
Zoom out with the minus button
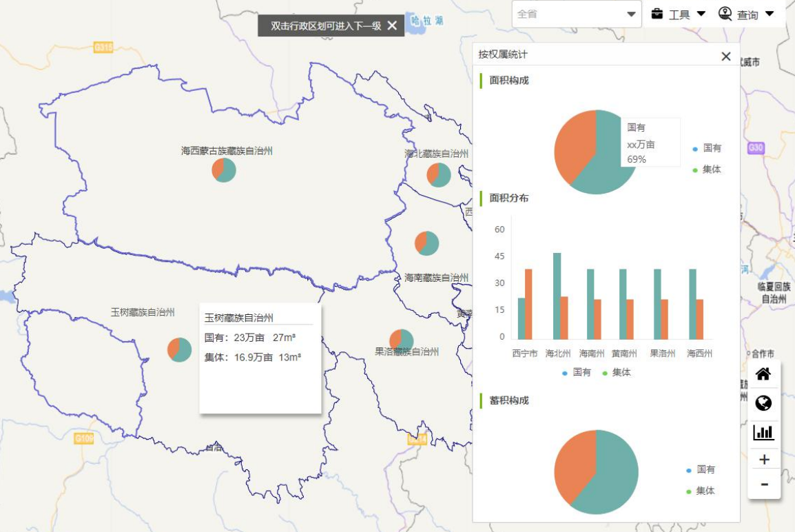[764, 484]
